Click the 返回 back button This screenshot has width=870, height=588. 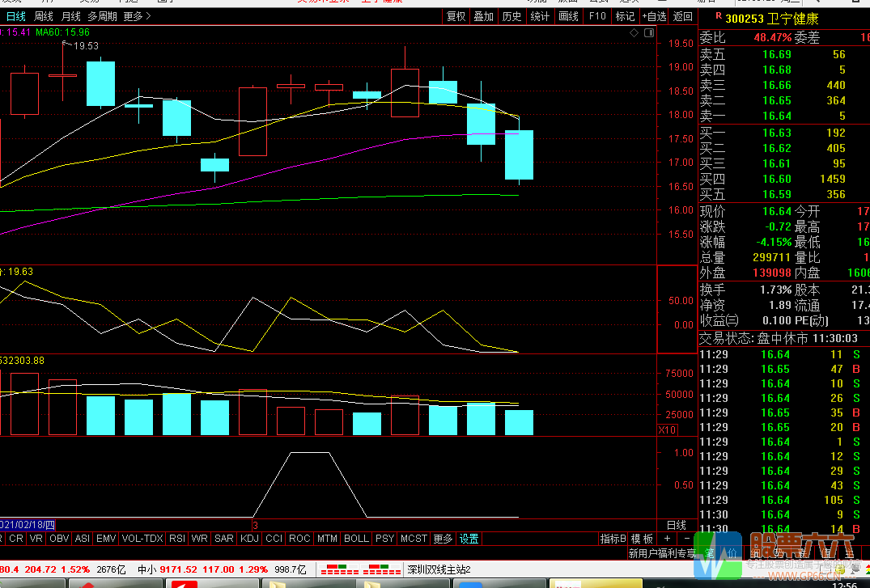pyautogui.click(x=683, y=16)
